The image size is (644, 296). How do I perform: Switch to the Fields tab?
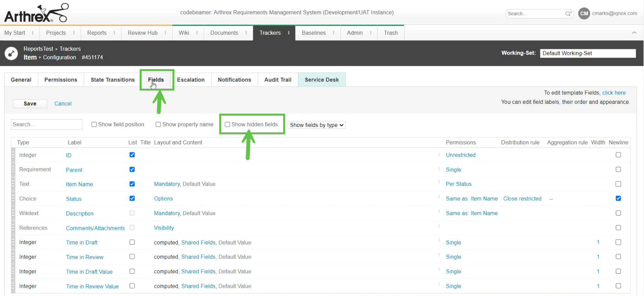(156, 80)
